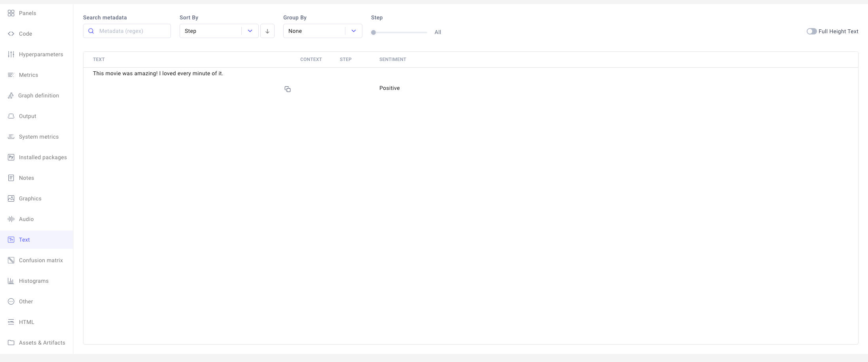Open Assets & Artifacts

tap(42, 343)
